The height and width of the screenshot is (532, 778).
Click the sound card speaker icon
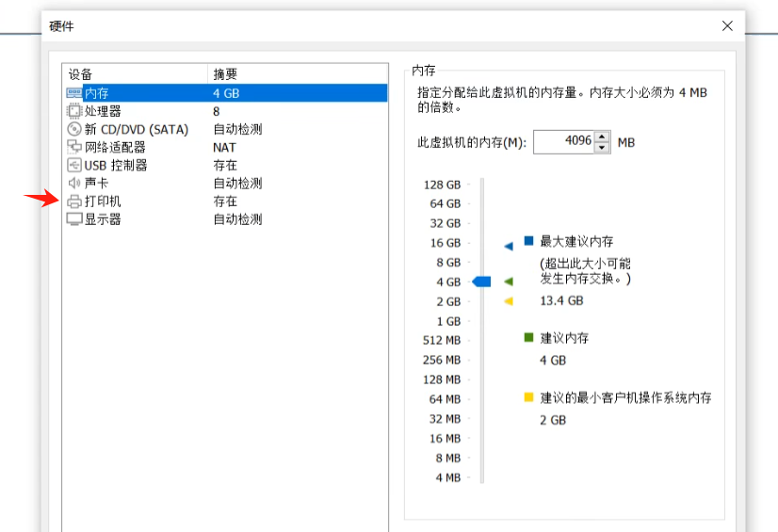[73, 183]
